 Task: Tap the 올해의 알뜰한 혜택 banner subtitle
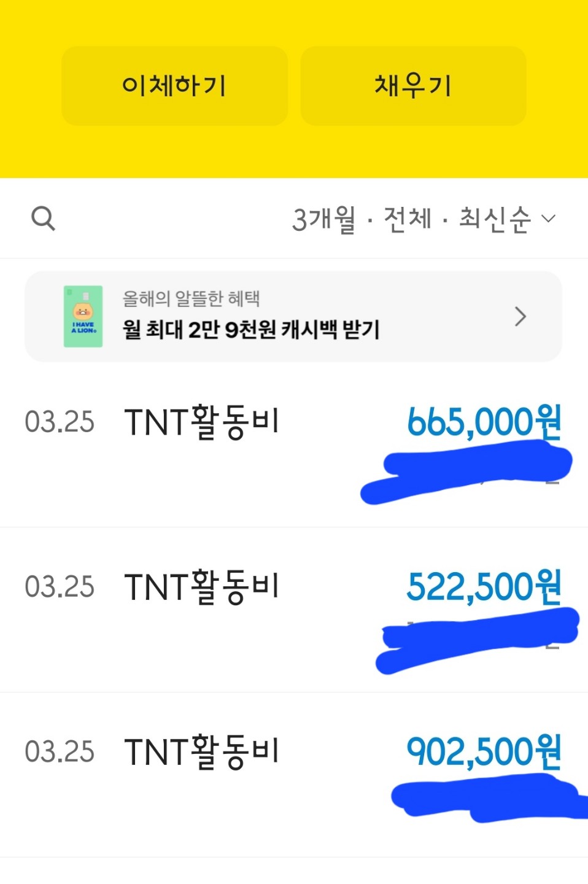[191, 299]
